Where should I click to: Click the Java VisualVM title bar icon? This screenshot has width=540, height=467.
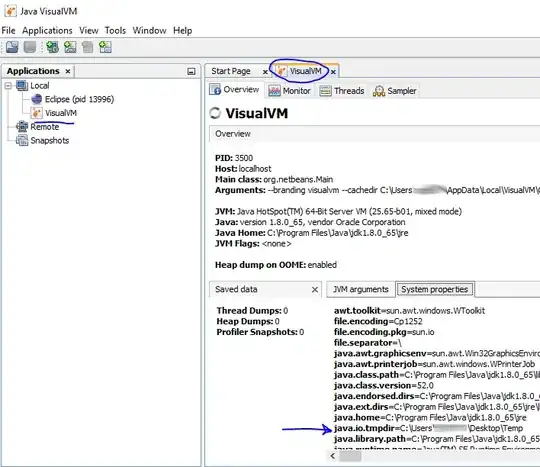click(10, 11)
